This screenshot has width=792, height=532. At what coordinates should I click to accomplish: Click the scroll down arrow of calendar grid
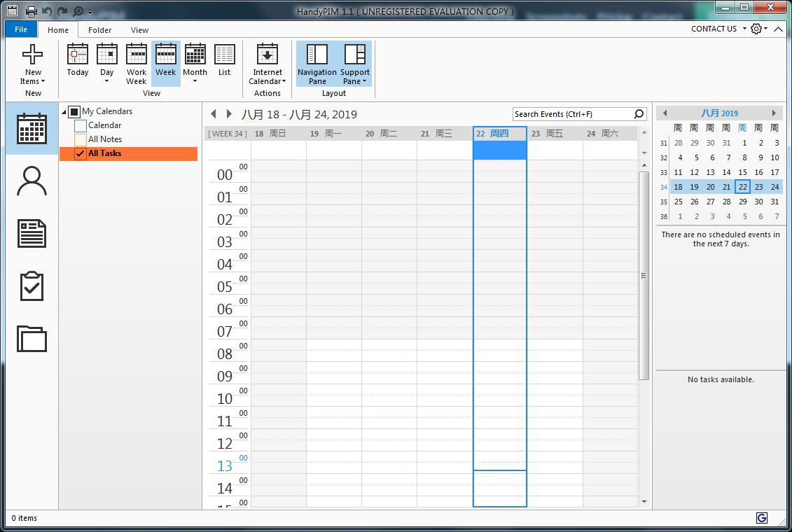click(644, 502)
